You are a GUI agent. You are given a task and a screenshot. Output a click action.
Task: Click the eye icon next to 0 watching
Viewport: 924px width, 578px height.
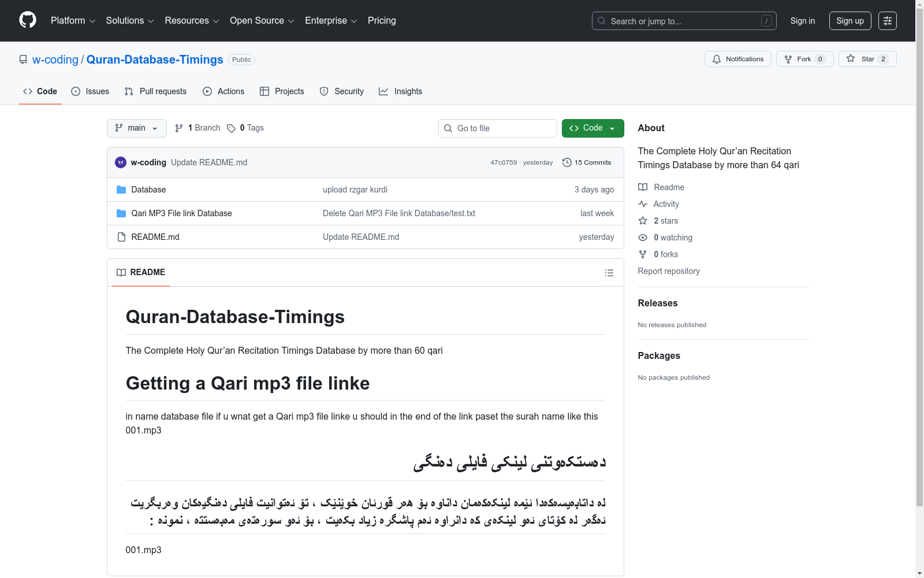pyautogui.click(x=643, y=238)
